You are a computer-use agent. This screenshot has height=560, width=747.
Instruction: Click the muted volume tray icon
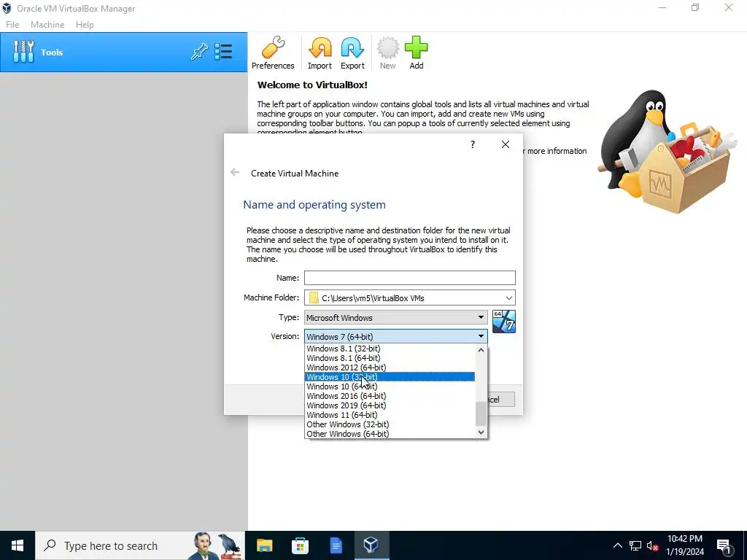(x=652, y=545)
